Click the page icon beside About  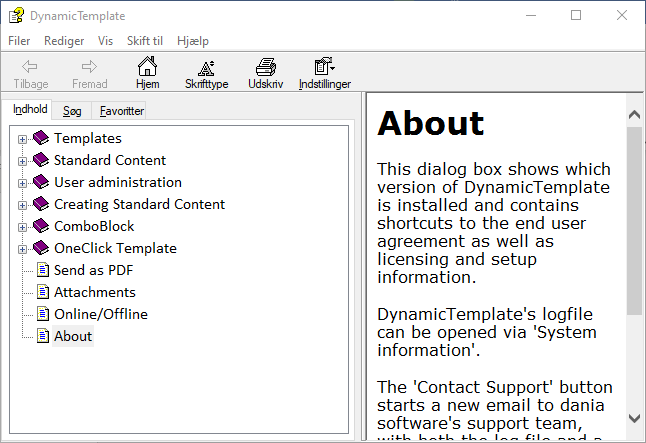pos(43,335)
